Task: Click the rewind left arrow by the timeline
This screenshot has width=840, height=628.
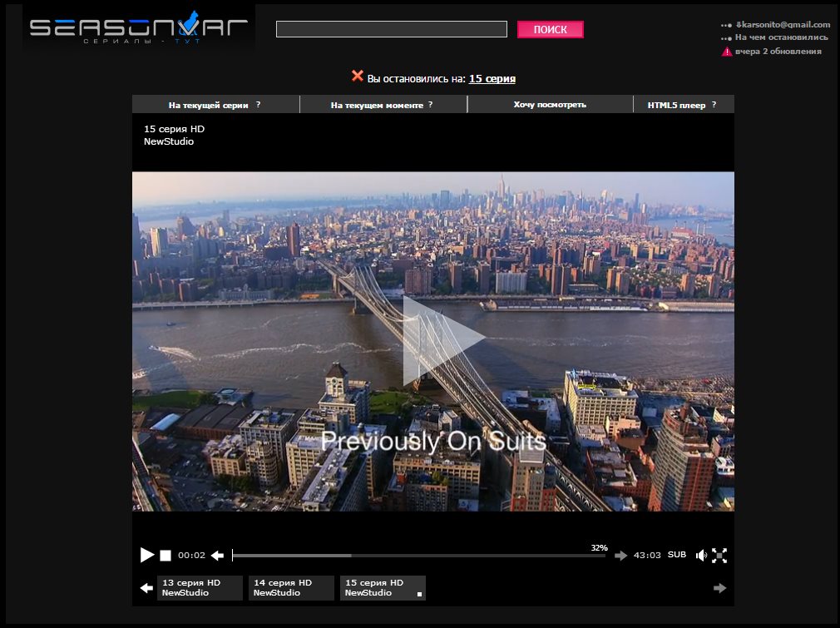Action: 218,556
